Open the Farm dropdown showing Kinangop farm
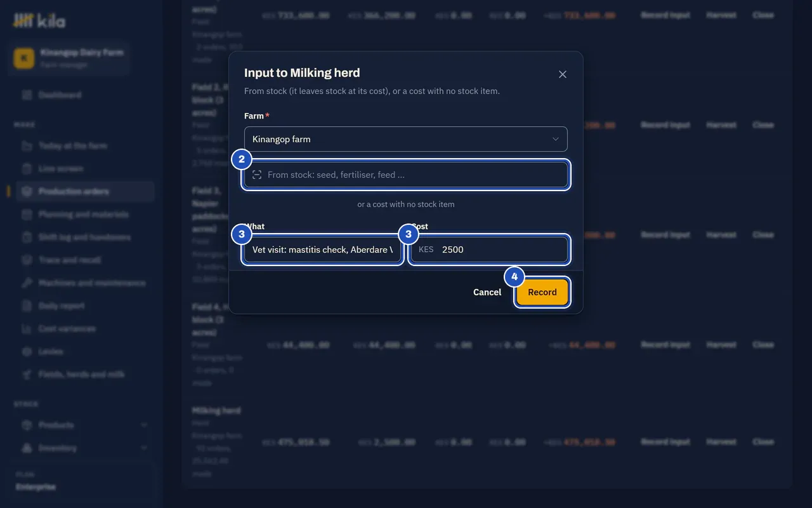This screenshot has width=812, height=508. [x=406, y=139]
